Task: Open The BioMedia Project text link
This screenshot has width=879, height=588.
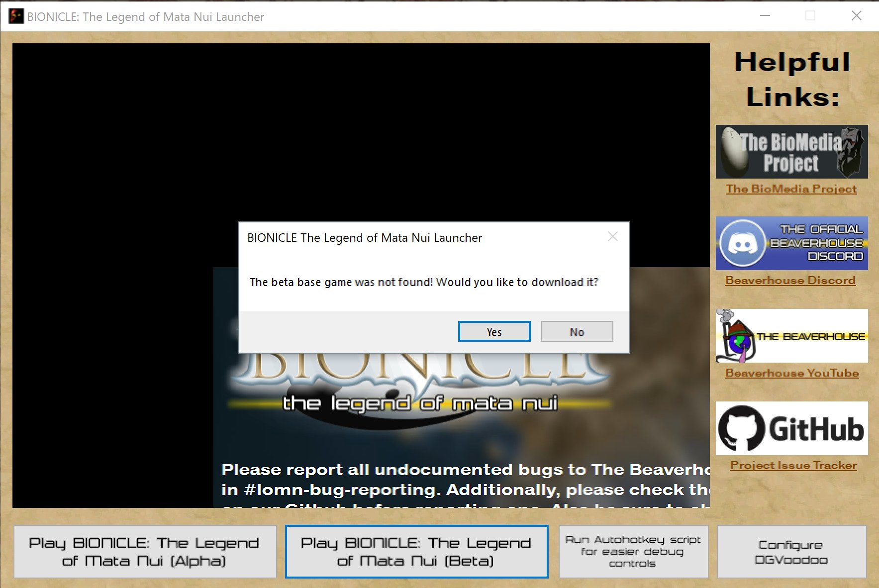Action: (x=791, y=189)
